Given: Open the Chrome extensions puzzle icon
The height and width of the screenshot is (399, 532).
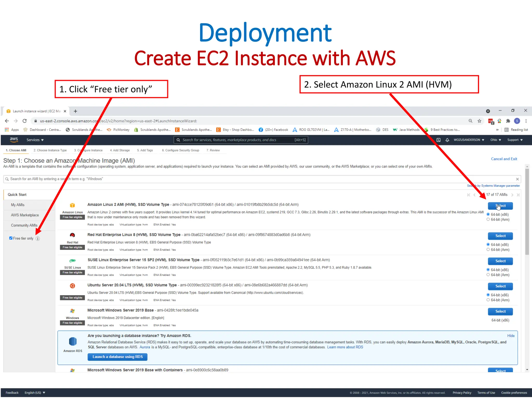Looking at the screenshot, I should pyautogui.click(x=508, y=121).
